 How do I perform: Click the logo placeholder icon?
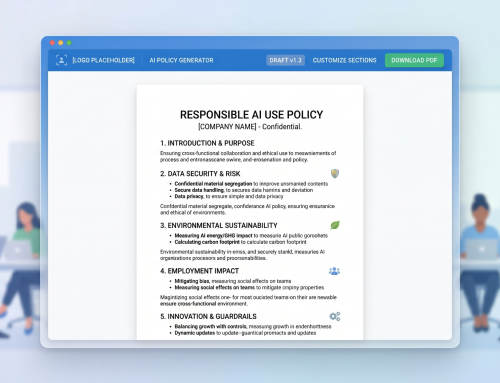pyautogui.click(x=61, y=60)
